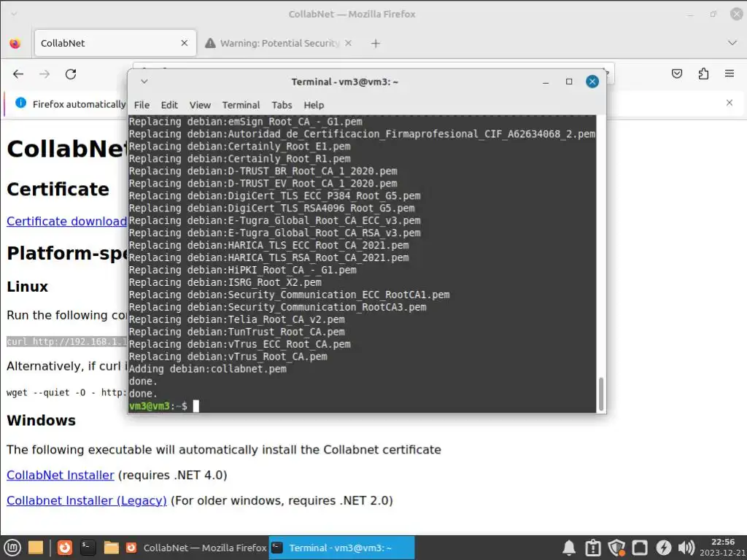Open the update manager shield icon

point(616,548)
